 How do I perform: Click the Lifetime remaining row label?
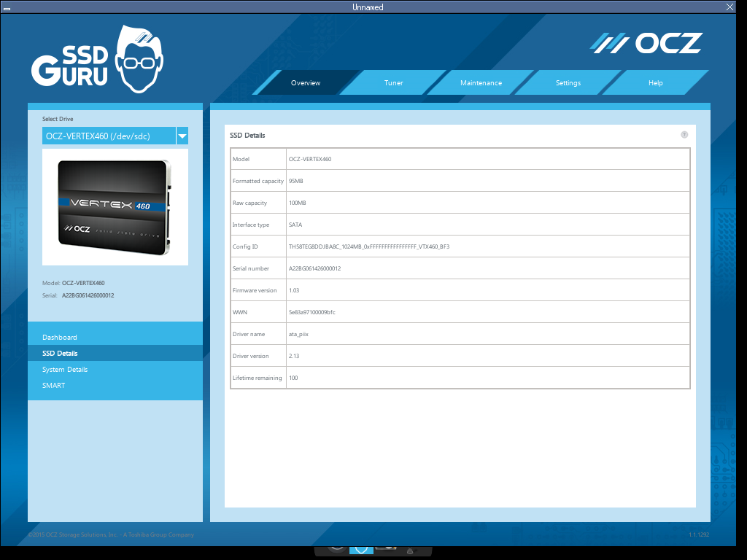click(x=258, y=378)
